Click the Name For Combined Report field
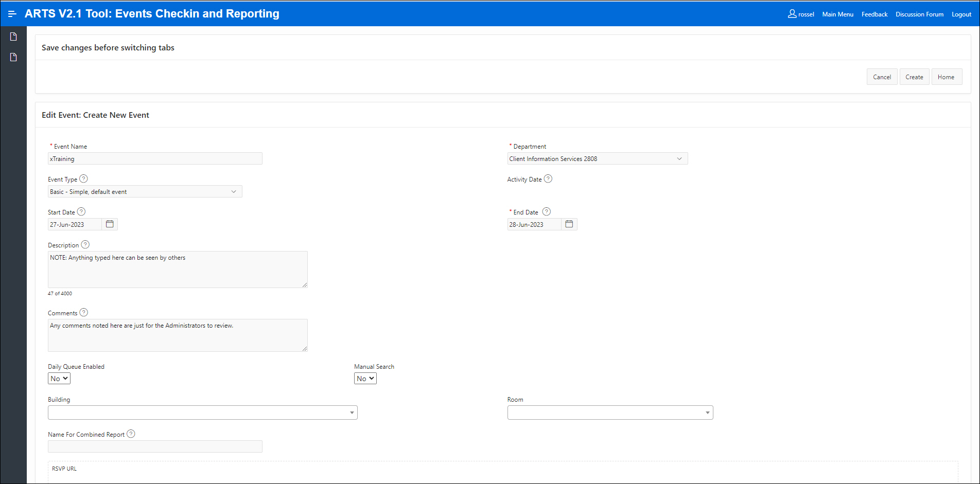Image resolution: width=980 pixels, height=484 pixels. pyautogui.click(x=155, y=446)
